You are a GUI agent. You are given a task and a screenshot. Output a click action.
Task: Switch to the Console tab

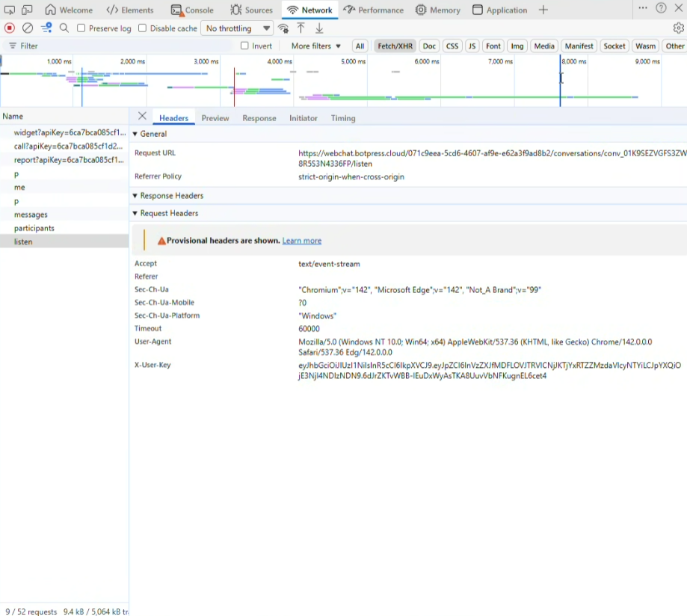[192, 10]
